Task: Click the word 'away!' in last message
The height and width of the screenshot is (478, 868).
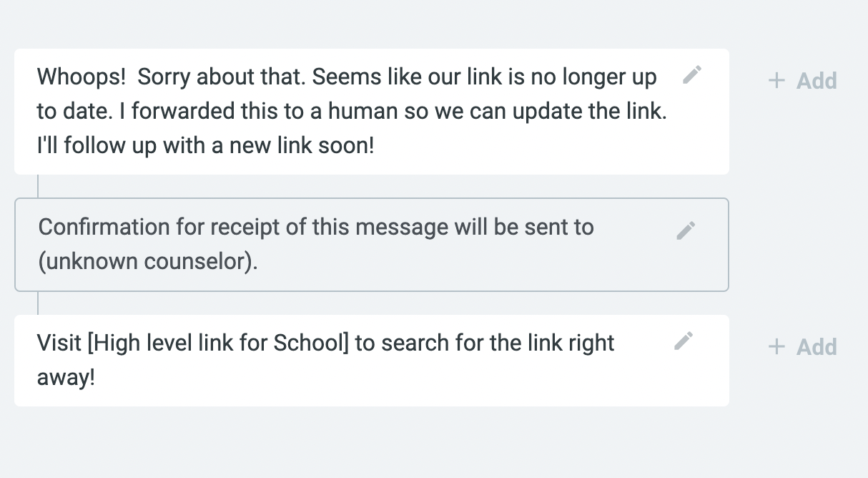Action: (x=66, y=378)
